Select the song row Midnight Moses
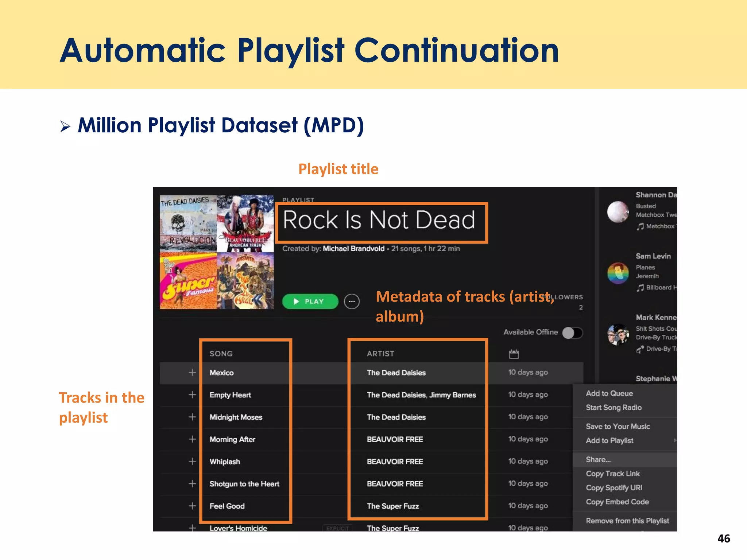 [366, 417]
